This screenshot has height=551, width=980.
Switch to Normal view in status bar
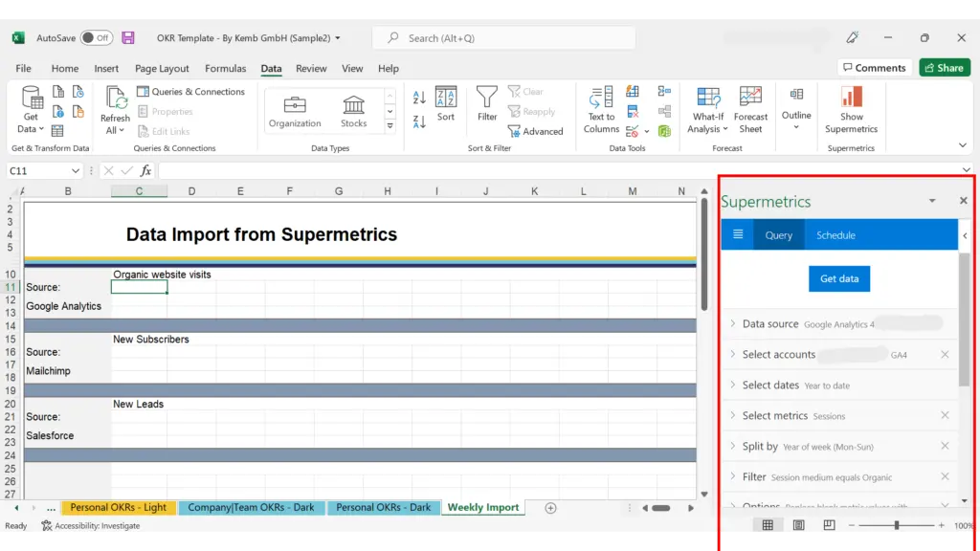768,525
